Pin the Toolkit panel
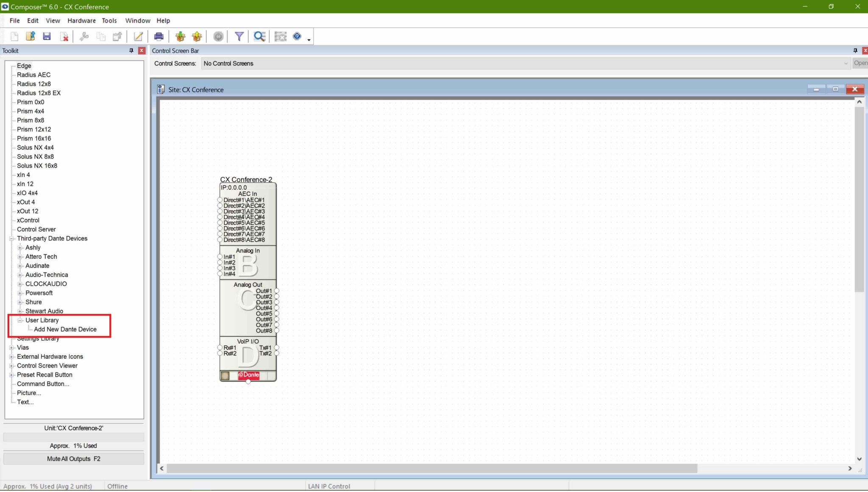This screenshot has width=868, height=492. (x=131, y=50)
